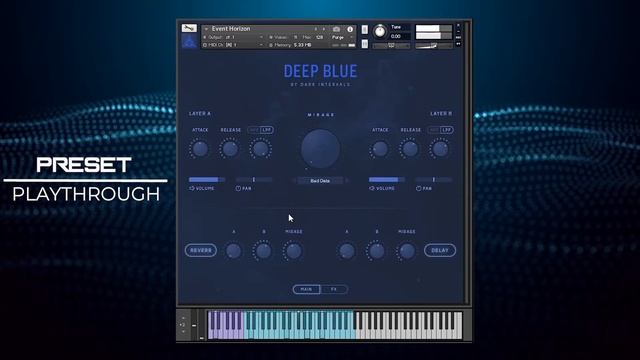Expand the instrument header collapse arrow
Image resolution: width=640 pixels, height=360 pixels.
pos(206,29)
